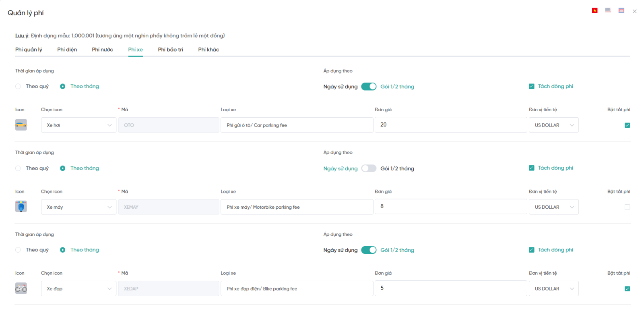Open the Phí bảo trì tab

point(170,50)
